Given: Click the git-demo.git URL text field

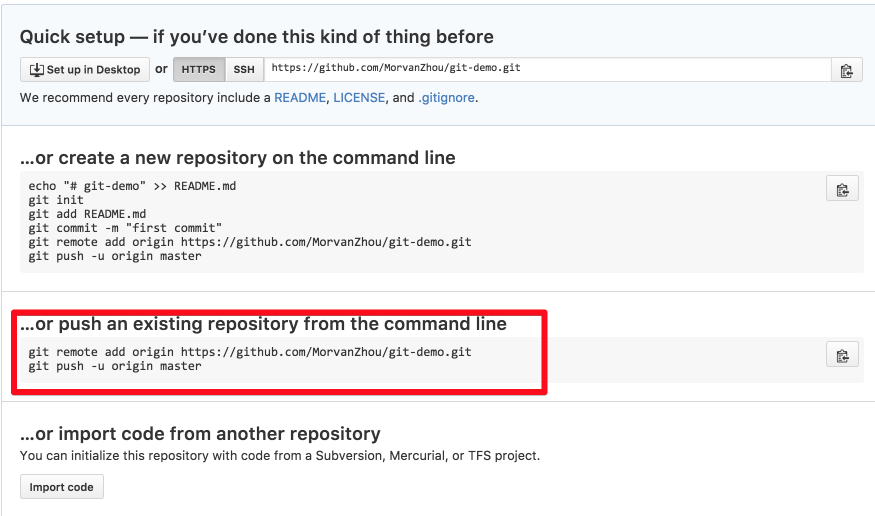Looking at the screenshot, I should (x=548, y=69).
